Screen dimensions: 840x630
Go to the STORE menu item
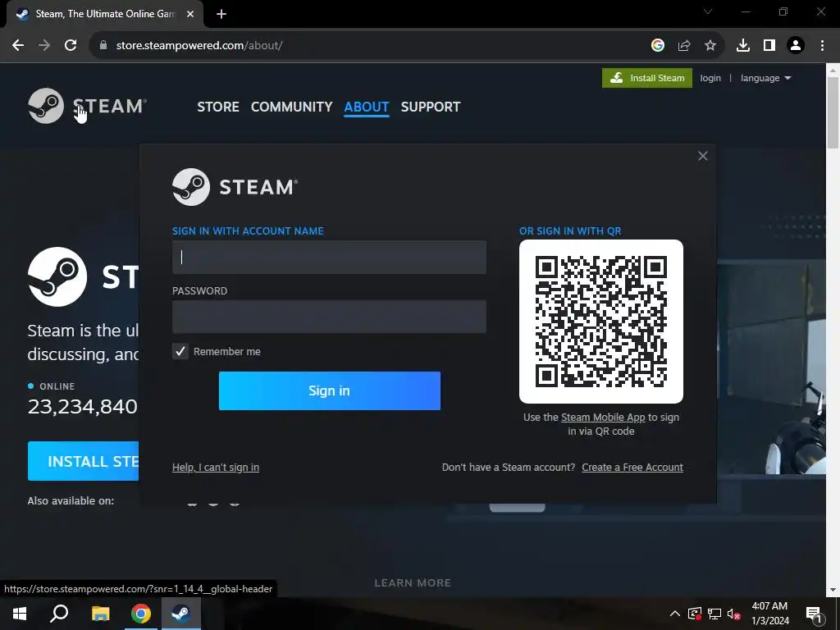click(218, 107)
